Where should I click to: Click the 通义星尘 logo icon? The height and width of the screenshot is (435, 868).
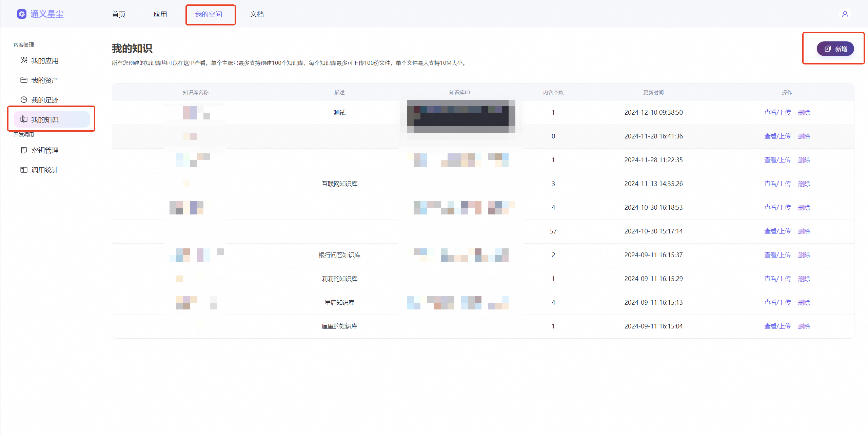point(22,14)
